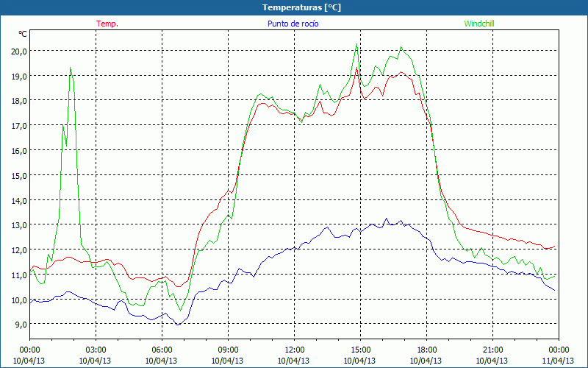Click the 14,0 value on the Y axis
This screenshot has width=588, height=368.
point(20,200)
